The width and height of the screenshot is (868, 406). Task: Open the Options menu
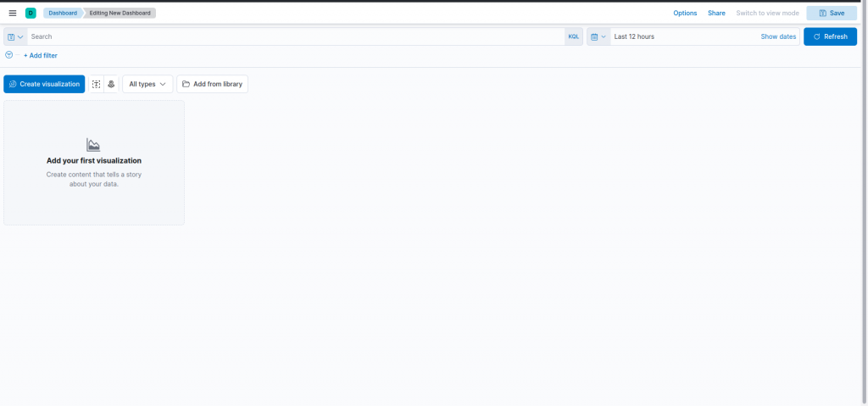point(685,13)
